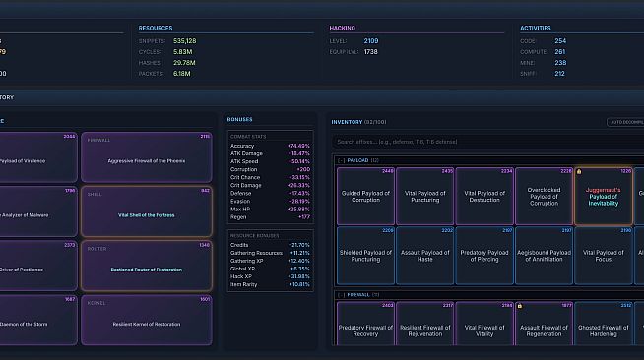
Task: Open equipped Vital Shell of the Fortress
Action: pos(147,211)
